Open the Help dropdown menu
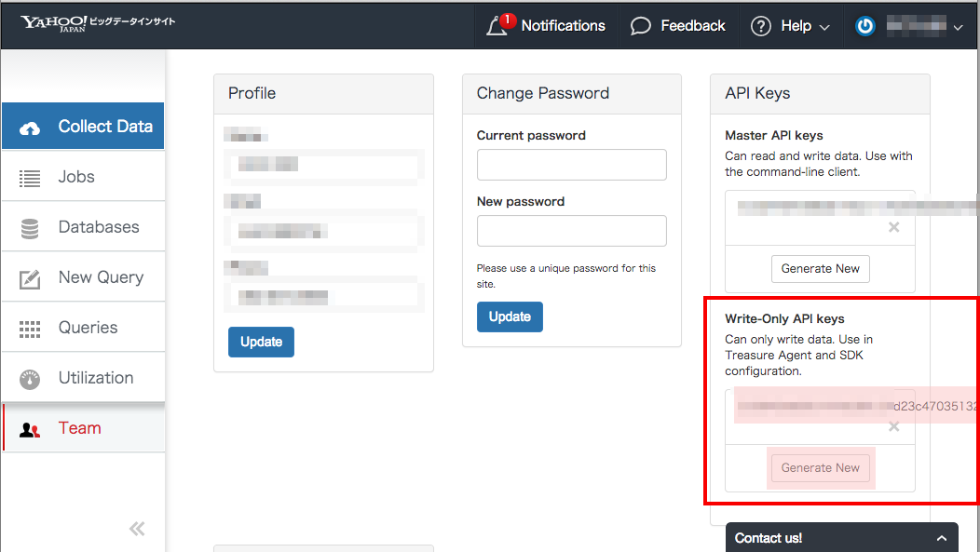This screenshot has height=552, width=980. click(x=791, y=26)
